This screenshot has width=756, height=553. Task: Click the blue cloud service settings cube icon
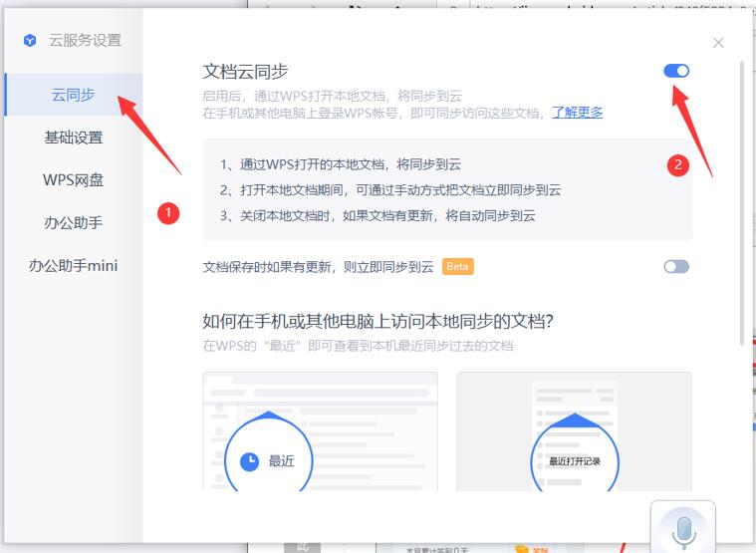pyautogui.click(x=30, y=40)
